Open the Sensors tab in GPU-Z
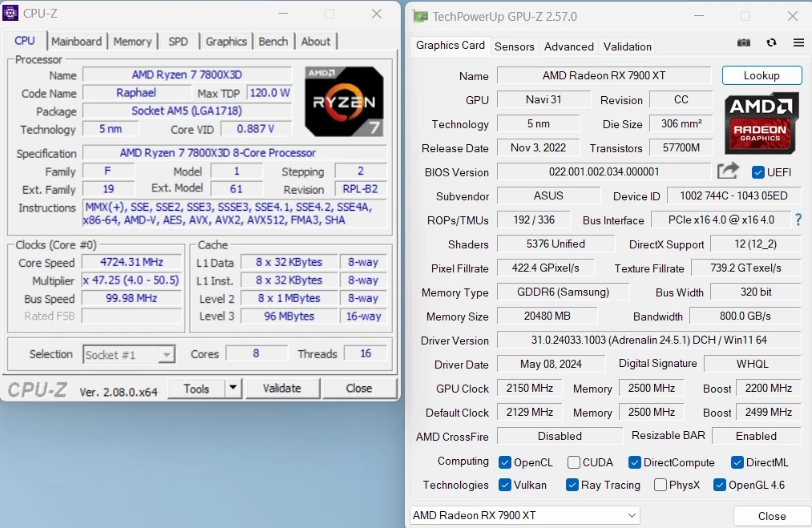The width and height of the screenshot is (812, 528). coord(515,46)
